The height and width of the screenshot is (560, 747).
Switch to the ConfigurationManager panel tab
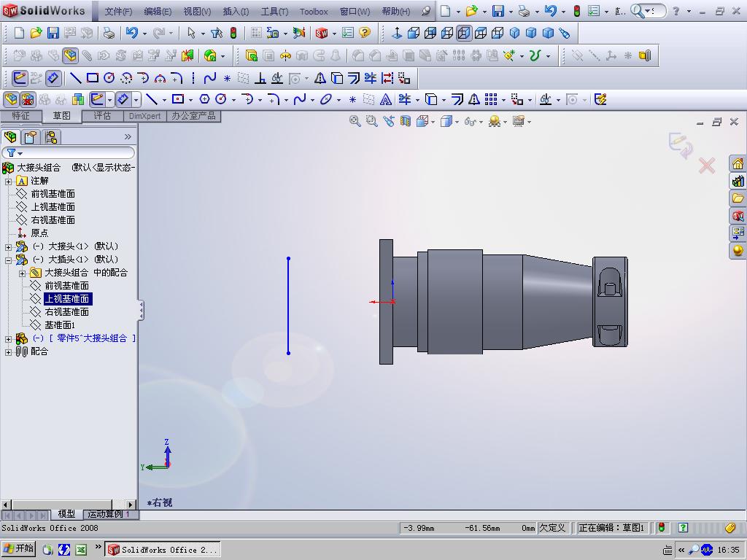tap(51, 137)
